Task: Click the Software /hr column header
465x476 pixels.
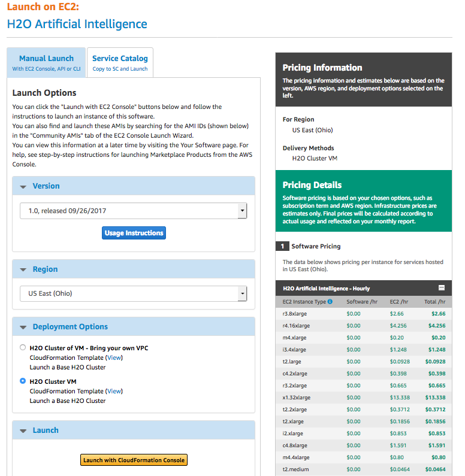Action: [x=362, y=301]
